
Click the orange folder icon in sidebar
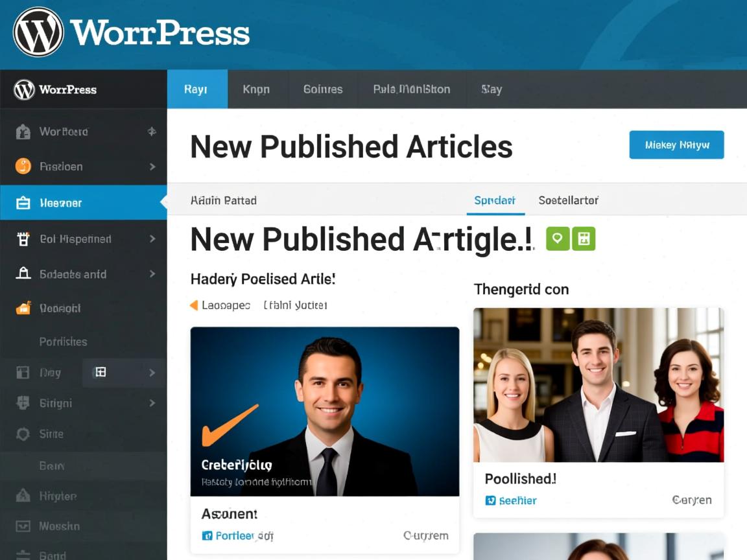[x=23, y=309]
